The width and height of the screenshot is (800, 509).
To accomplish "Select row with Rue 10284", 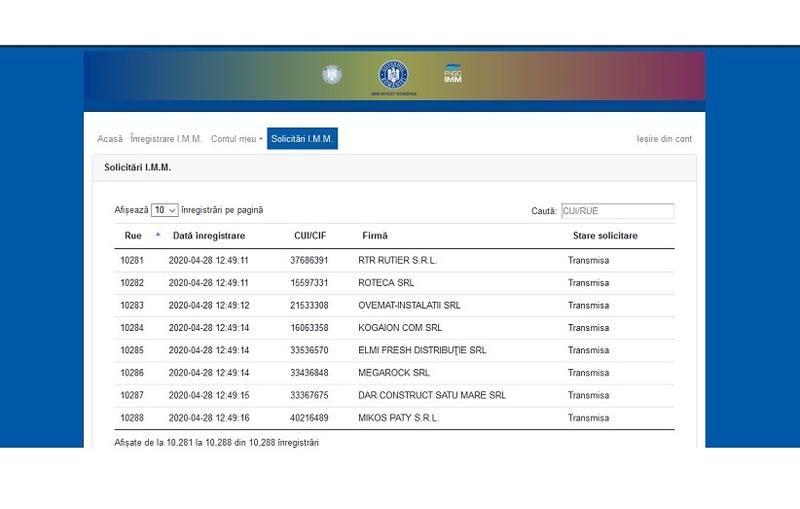I will click(x=132, y=327).
